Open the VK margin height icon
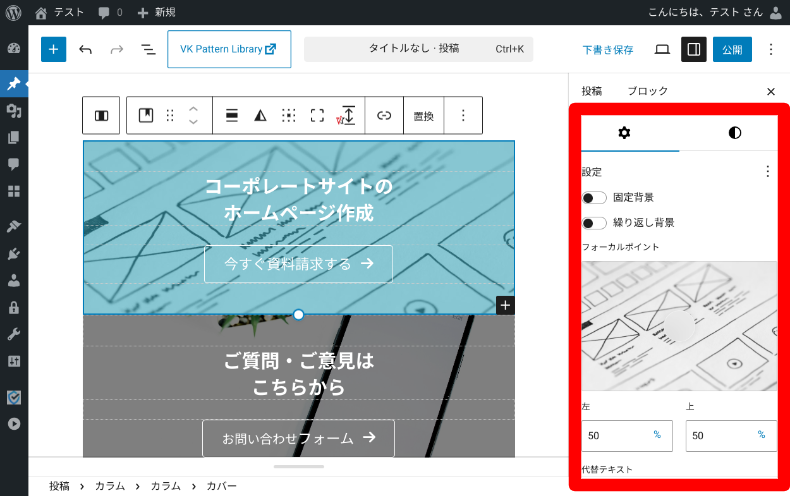The width and height of the screenshot is (790, 496). pyautogui.click(x=346, y=115)
